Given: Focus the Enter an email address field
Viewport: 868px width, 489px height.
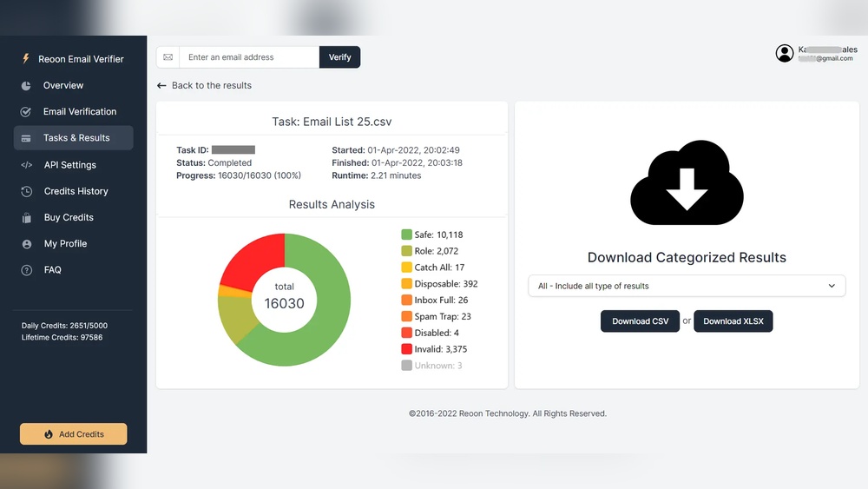Looking at the screenshot, I should [249, 57].
